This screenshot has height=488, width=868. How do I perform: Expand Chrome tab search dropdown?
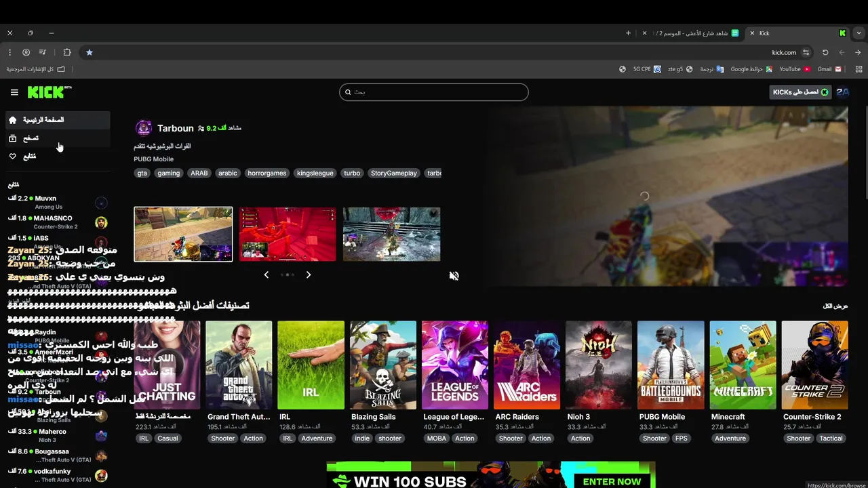859,33
